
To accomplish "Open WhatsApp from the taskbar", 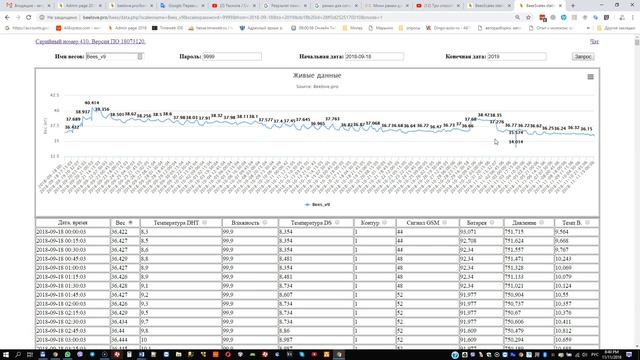I will pos(67,355).
